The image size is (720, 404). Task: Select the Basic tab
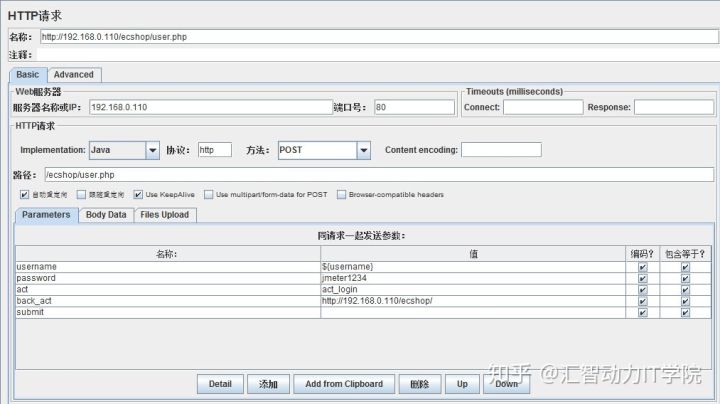click(x=28, y=74)
